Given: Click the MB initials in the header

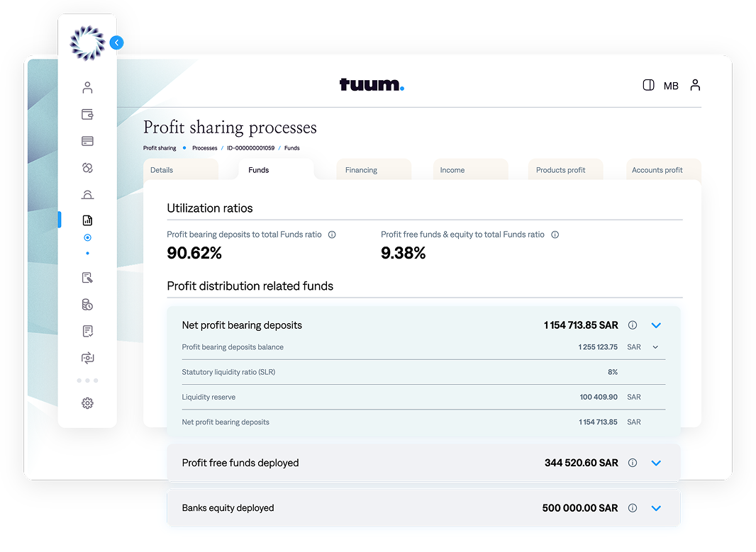Looking at the screenshot, I should [671, 86].
